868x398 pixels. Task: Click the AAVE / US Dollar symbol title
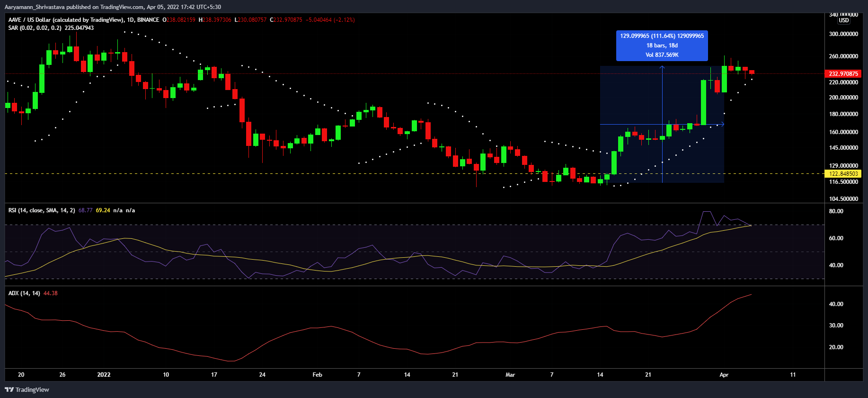tap(66, 20)
